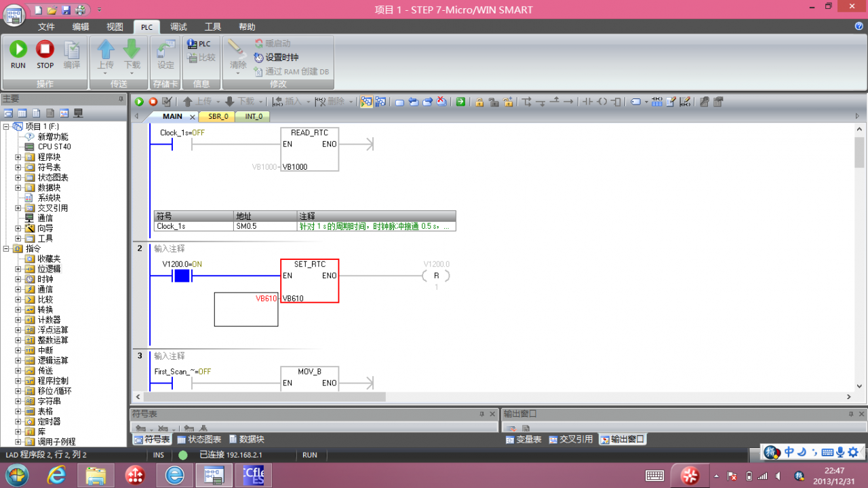Click the print icon in quick access toolbar
Screen dimensions: 868x488
80,10
